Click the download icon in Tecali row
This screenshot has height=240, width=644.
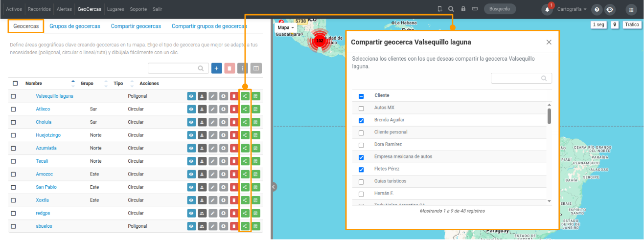[223, 161]
